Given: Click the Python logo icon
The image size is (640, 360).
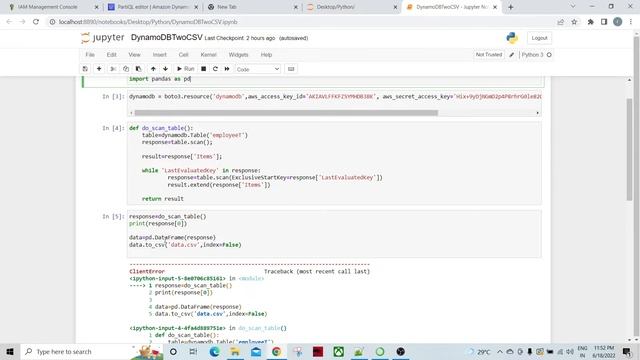Looking at the screenshot, I should coord(512,38).
